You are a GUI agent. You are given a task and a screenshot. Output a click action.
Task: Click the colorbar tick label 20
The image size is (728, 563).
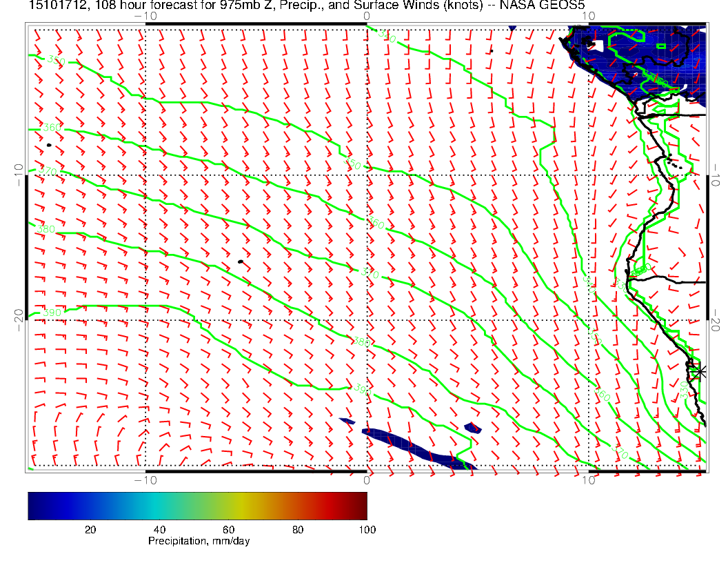click(90, 529)
